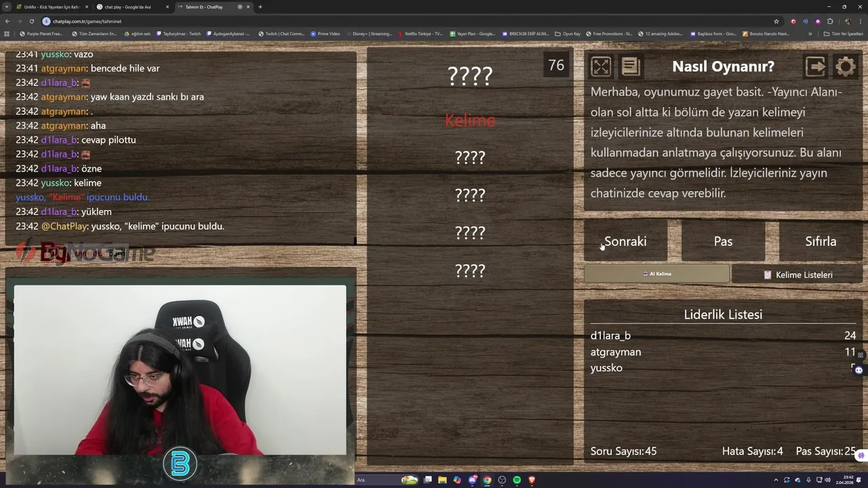Screen dimensions: 868x488
Task: Click the browser profile avatar
Action: pos(848,21)
